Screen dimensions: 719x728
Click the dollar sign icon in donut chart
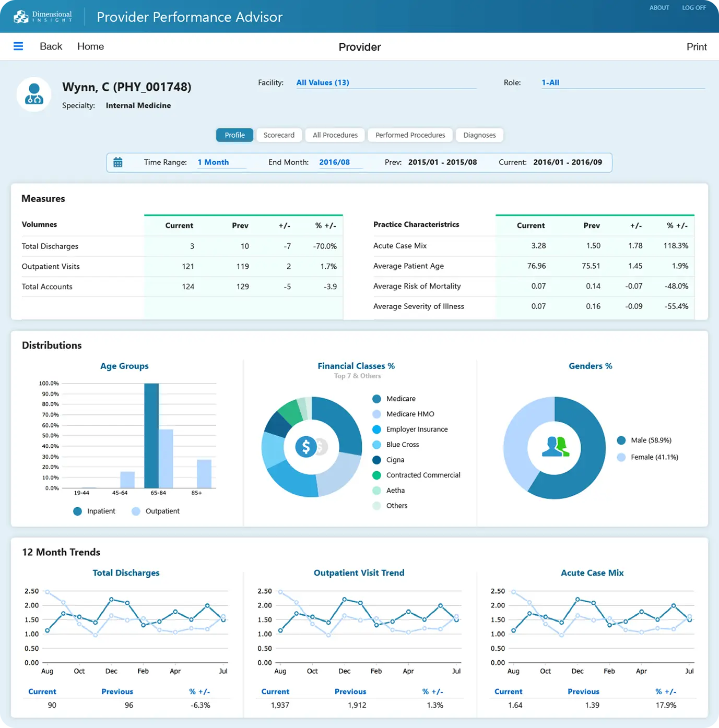(306, 447)
